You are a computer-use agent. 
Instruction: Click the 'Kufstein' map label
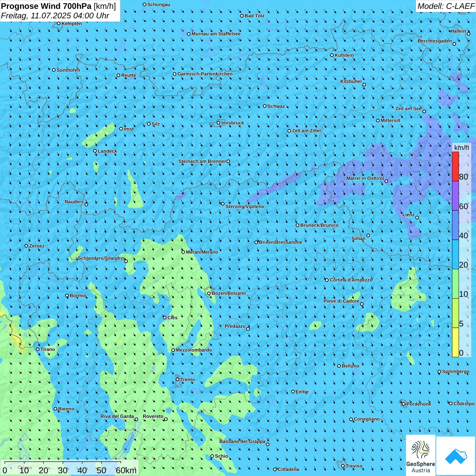coord(344,55)
